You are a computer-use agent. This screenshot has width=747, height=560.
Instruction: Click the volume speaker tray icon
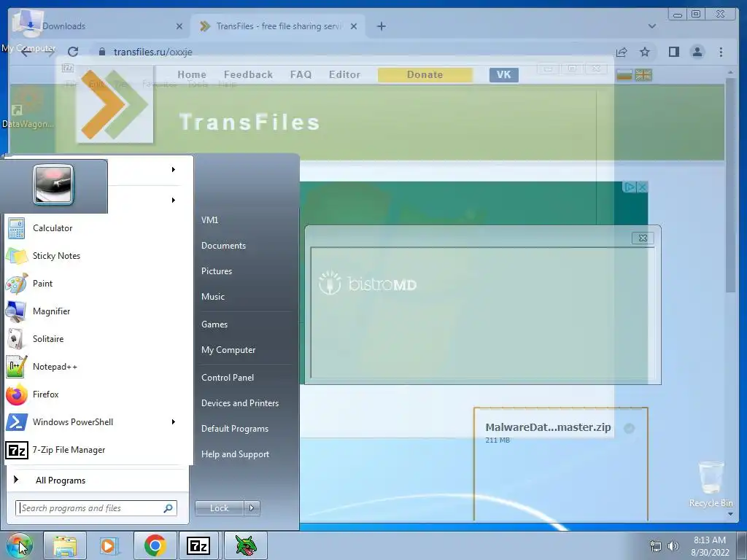(x=673, y=546)
